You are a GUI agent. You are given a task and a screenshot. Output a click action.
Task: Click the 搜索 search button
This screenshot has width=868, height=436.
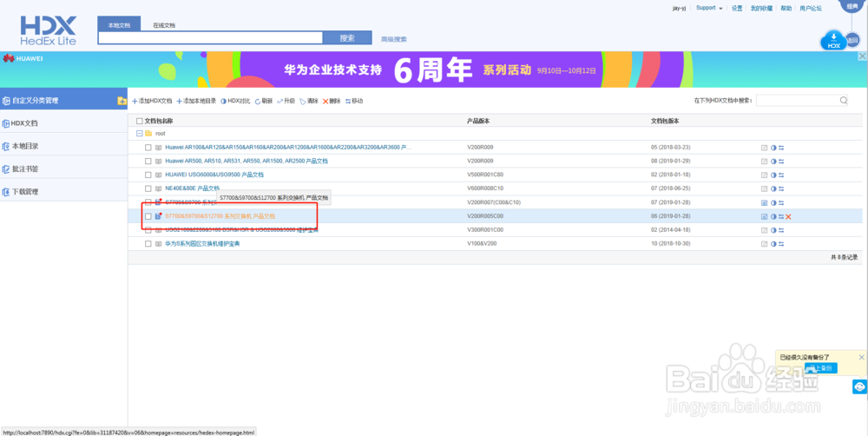pos(347,37)
